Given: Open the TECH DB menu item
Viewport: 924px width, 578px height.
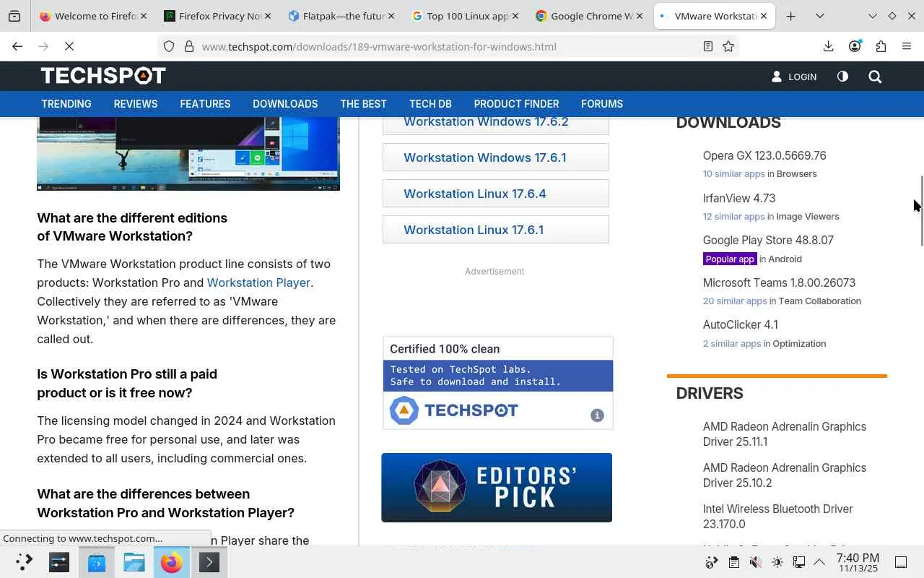Looking at the screenshot, I should coord(430,104).
